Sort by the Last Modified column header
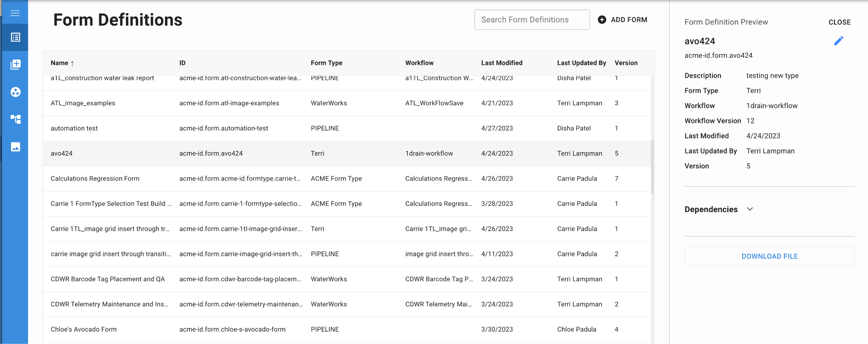The image size is (868, 344). [x=501, y=63]
